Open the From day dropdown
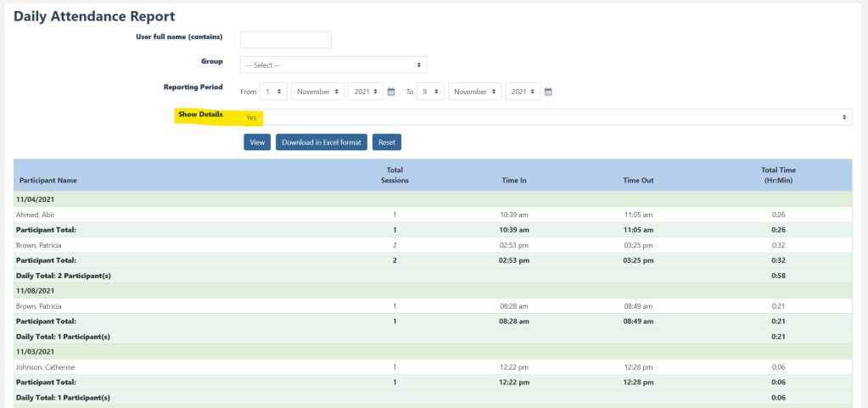The width and height of the screenshot is (868, 408). [x=273, y=92]
